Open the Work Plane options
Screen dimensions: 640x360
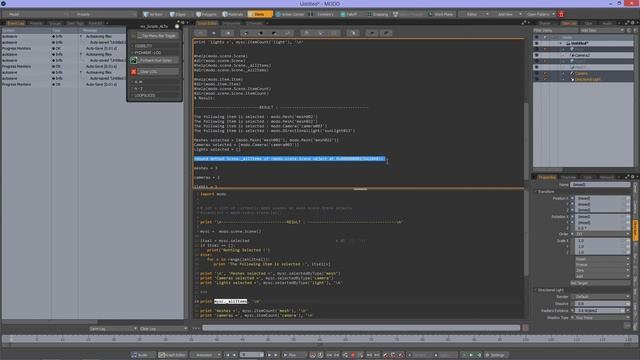click(441, 14)
